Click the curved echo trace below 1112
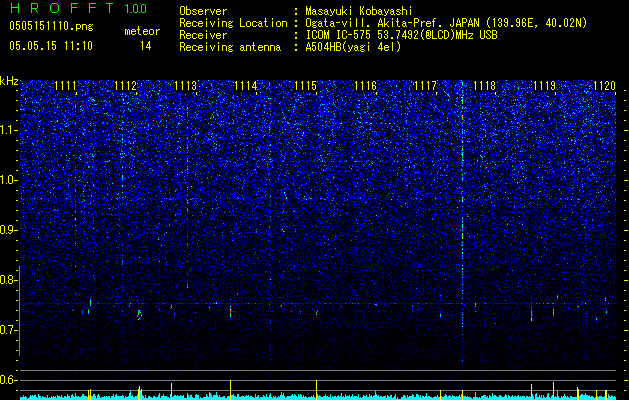Screen dimensions: 629x400 (139, 315)
